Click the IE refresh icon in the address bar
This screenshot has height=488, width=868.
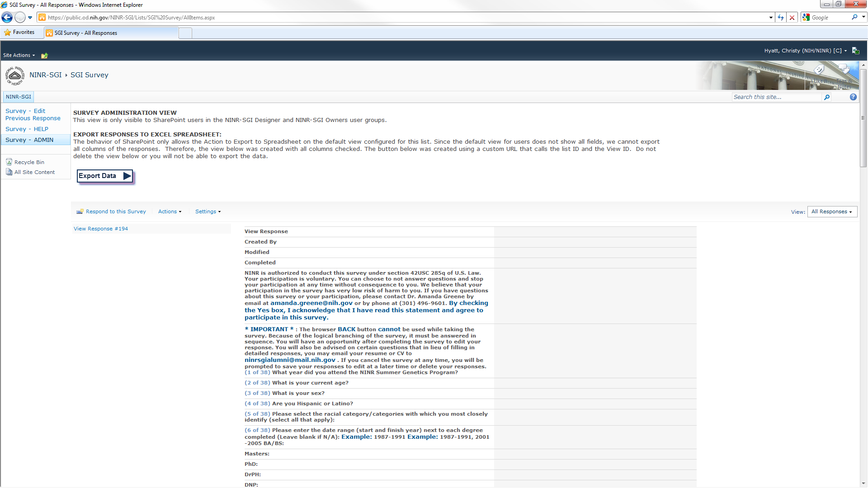click(781, 18)
